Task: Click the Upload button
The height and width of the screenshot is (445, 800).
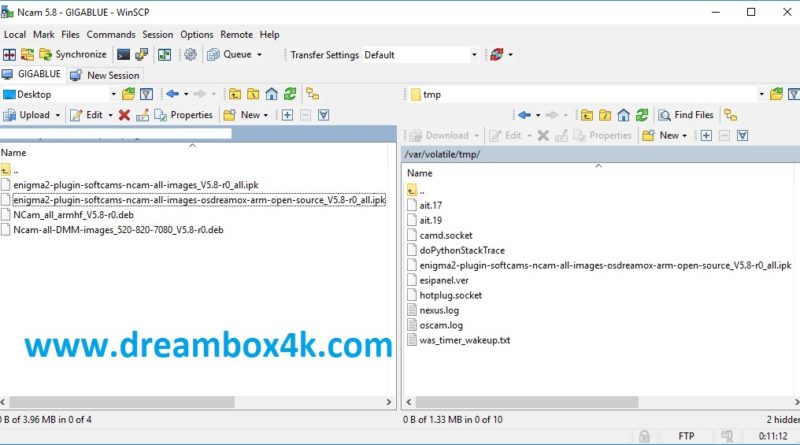Action: [x=27, y=115]
